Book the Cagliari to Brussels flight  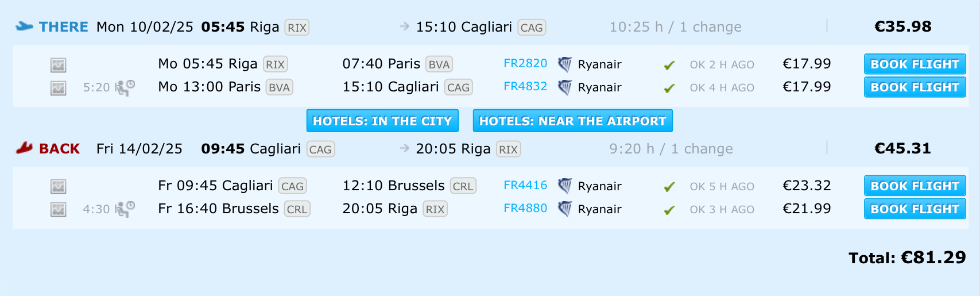pos(915,186)
